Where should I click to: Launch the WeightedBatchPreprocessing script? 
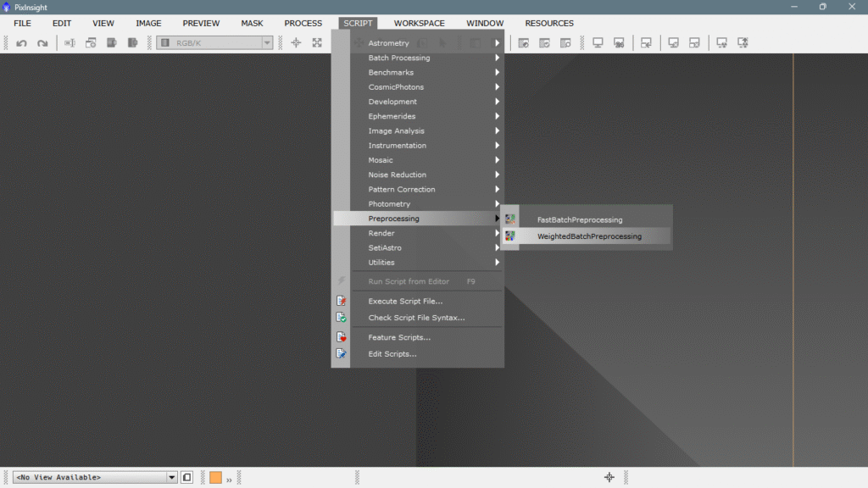coord(587,236)
